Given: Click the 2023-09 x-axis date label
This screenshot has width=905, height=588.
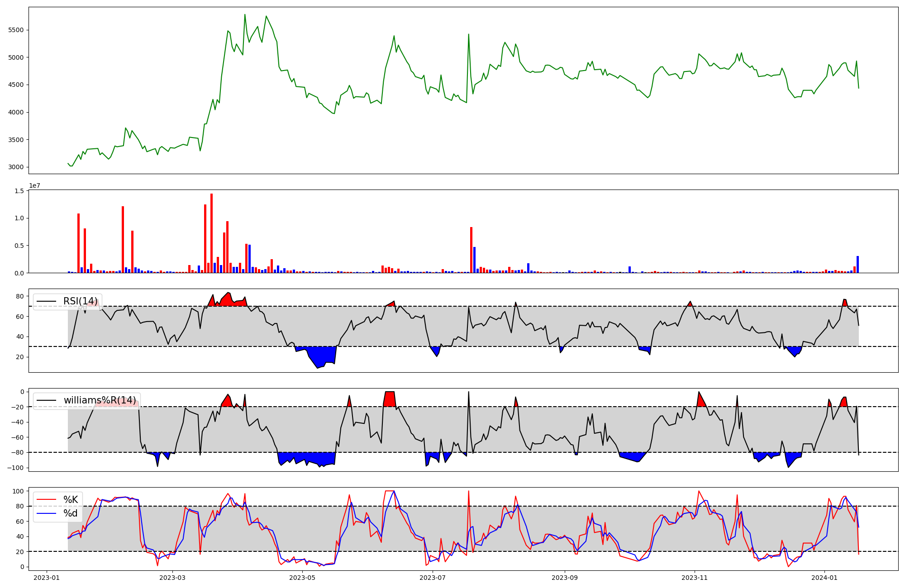Looking at the screenshot, I should (564, 578).
